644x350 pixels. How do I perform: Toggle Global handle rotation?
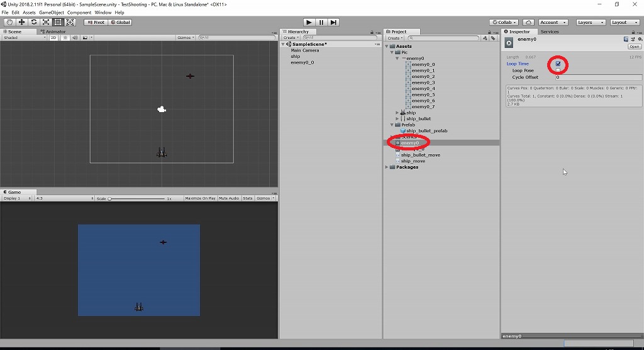click(120, 22)
